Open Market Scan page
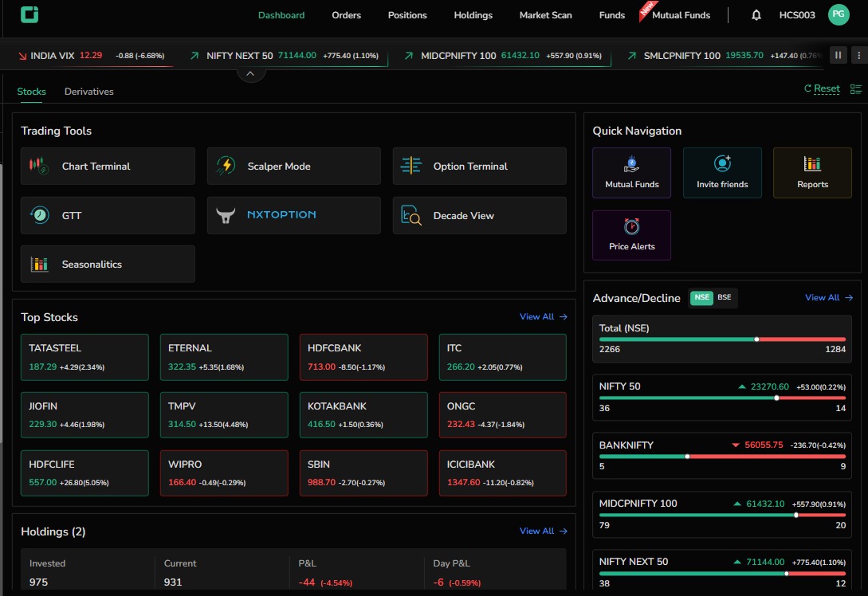This screenshot has height=596, width=868. (546, 15)
